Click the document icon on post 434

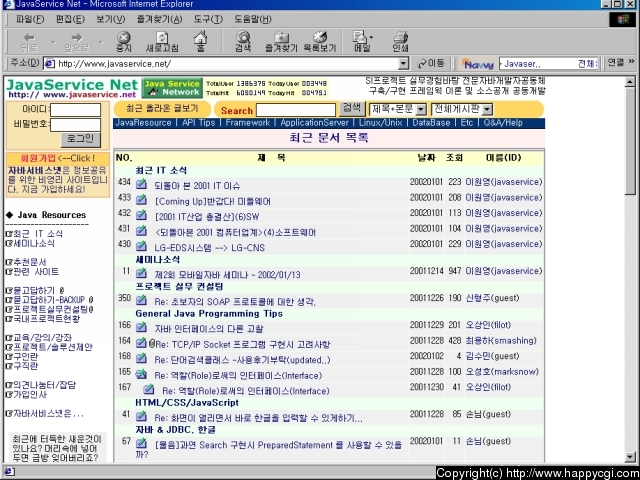tap(141, 184)
